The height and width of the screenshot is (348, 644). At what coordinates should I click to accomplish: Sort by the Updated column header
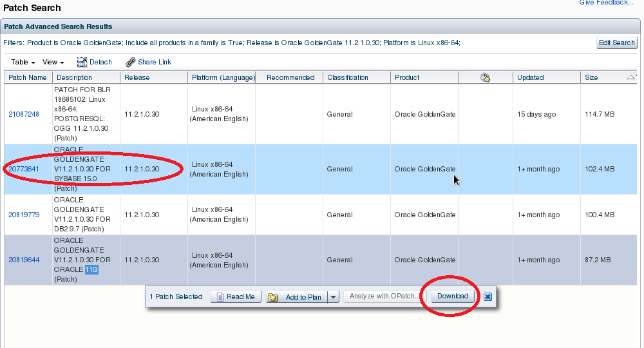pos(530,77)
